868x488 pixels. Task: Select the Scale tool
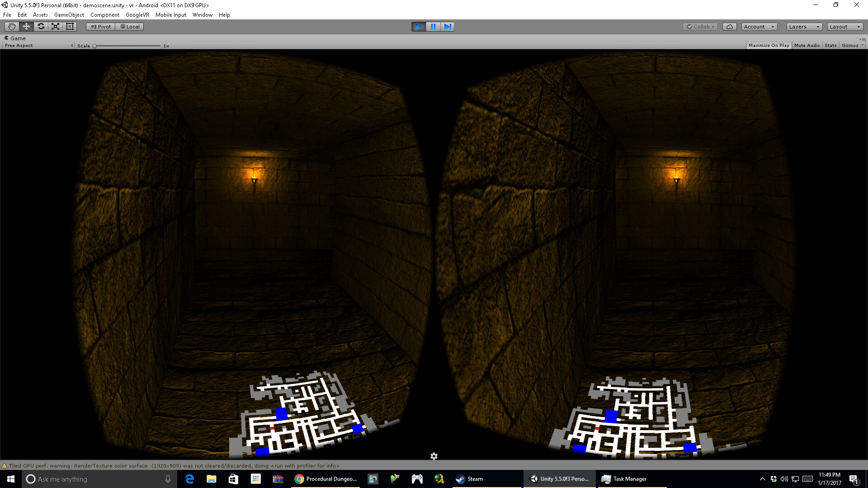[55, 26]
